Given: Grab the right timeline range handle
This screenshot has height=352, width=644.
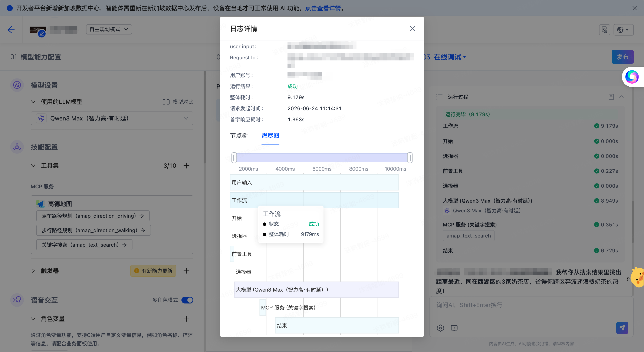Looking at the screenshot, I should tap(410, 158).
